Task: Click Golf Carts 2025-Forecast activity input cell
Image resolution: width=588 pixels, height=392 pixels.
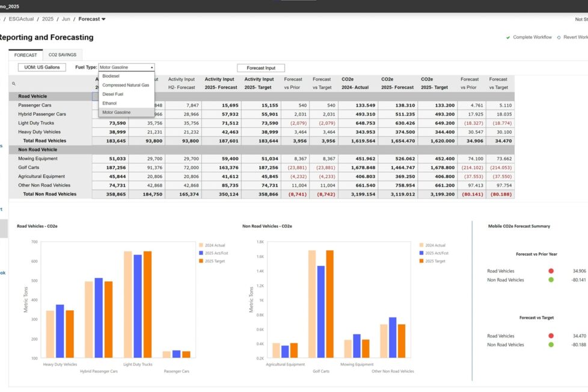Action: [219, 168]
